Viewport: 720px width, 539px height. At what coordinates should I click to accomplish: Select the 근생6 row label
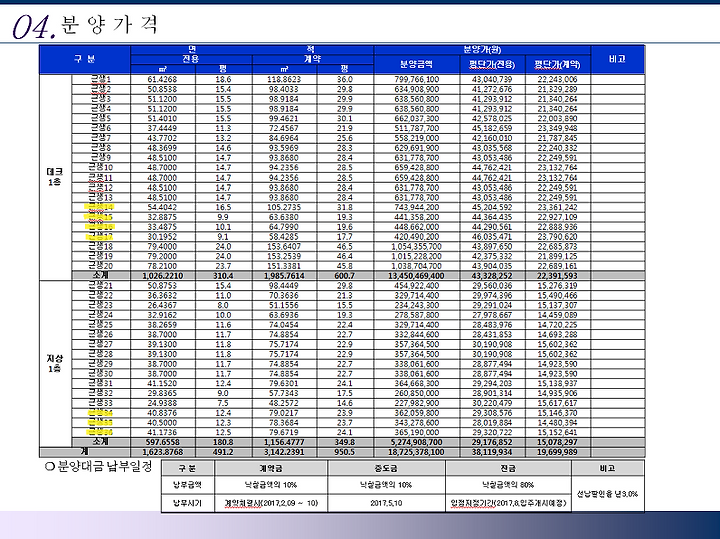coord(101,128)
